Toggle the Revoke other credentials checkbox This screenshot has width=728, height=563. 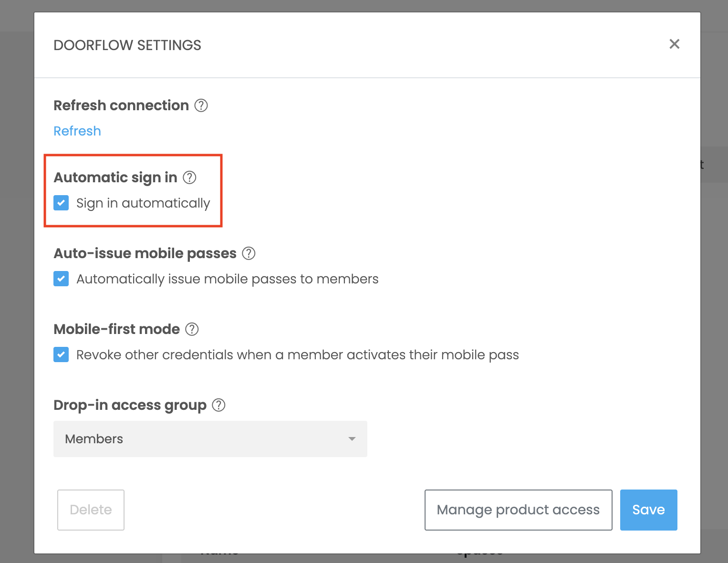pos(61,354)
